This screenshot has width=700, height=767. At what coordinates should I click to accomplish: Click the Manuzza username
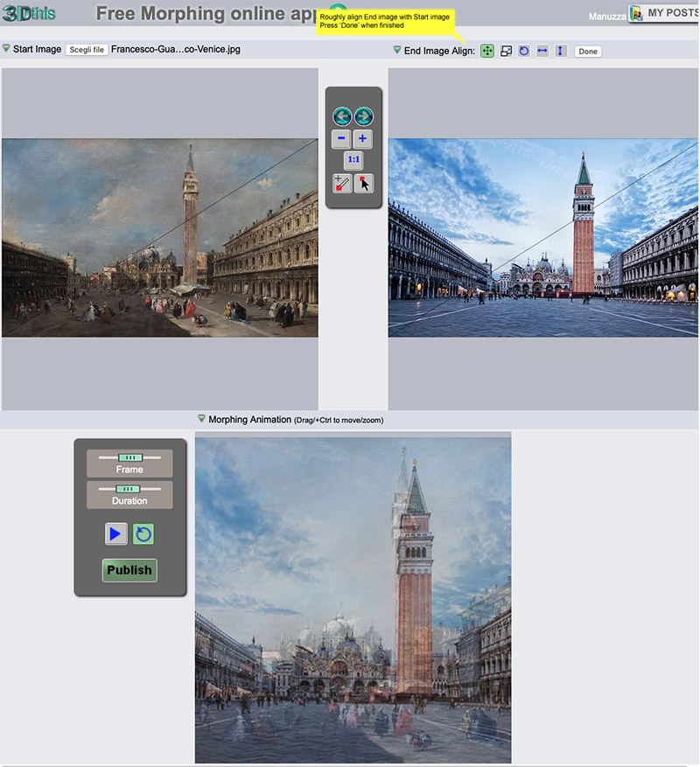(x=607, y=17)
